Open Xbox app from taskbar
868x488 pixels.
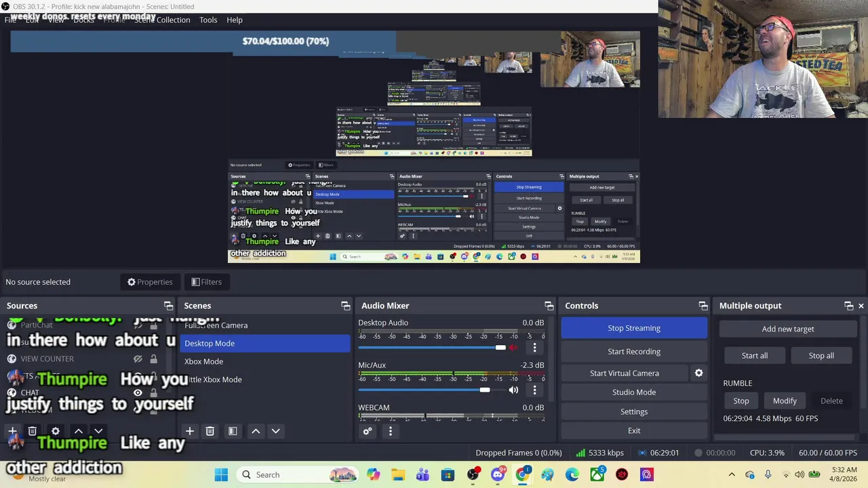(x=597, y=474)
